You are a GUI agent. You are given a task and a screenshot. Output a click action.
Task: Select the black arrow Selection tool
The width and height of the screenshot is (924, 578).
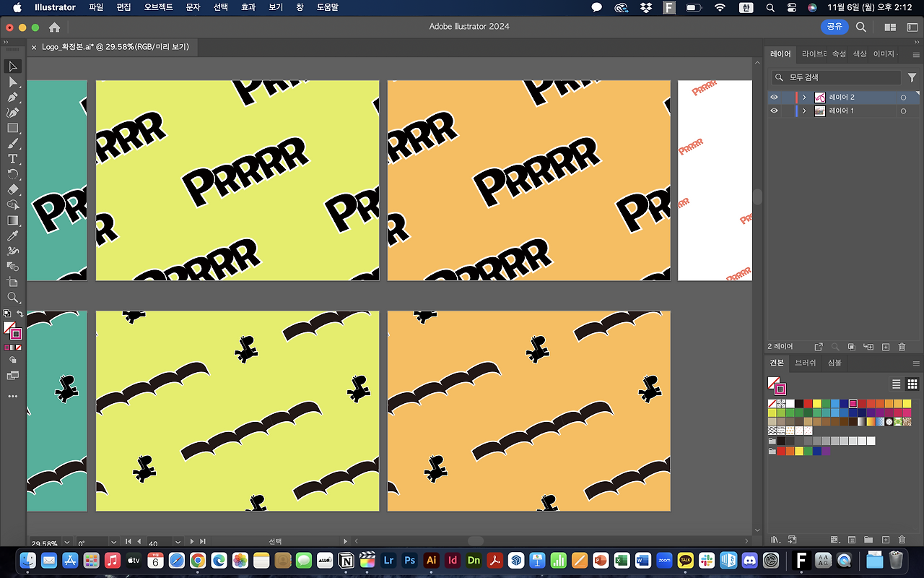pyautogui.click(x=13, y=66)
